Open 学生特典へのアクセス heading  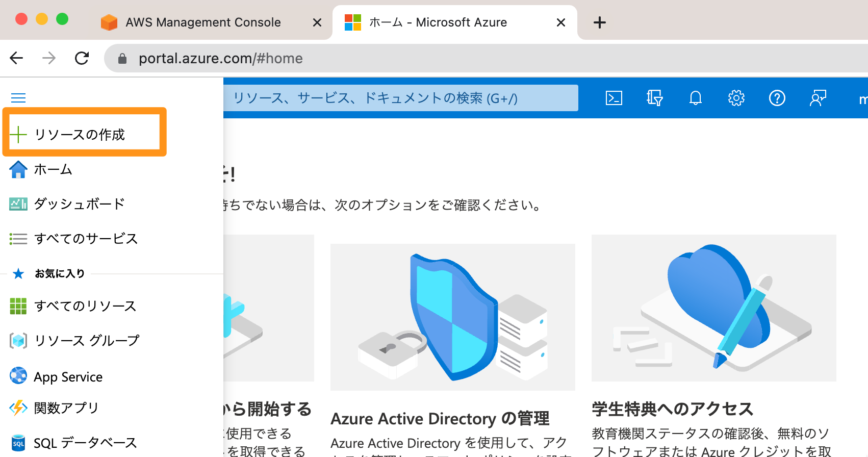[673, 409]
